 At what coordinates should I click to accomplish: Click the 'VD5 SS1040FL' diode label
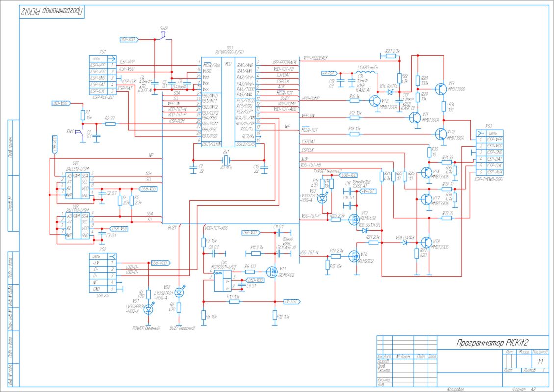click(369, 224)
